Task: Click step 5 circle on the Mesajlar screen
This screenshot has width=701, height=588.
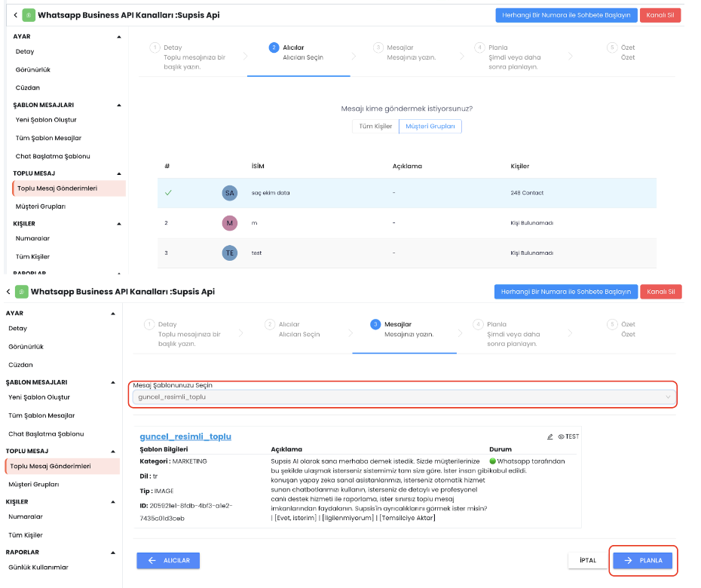Action: pyautogui.click(x=612, y=324)
